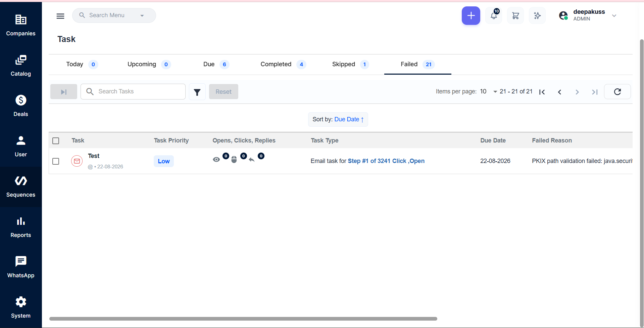This screenshot has height=328, width=644.
Task: Refresh the task list
Action: 617,92
